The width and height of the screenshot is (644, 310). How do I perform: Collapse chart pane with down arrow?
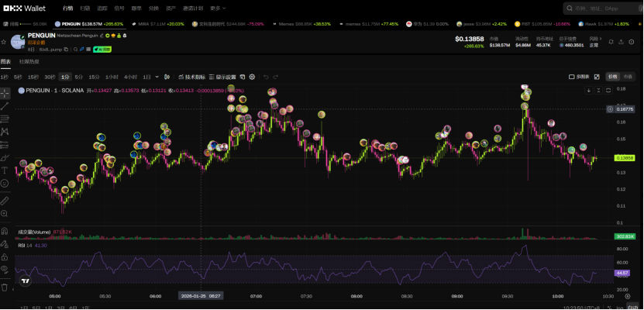tap(588, 91)
